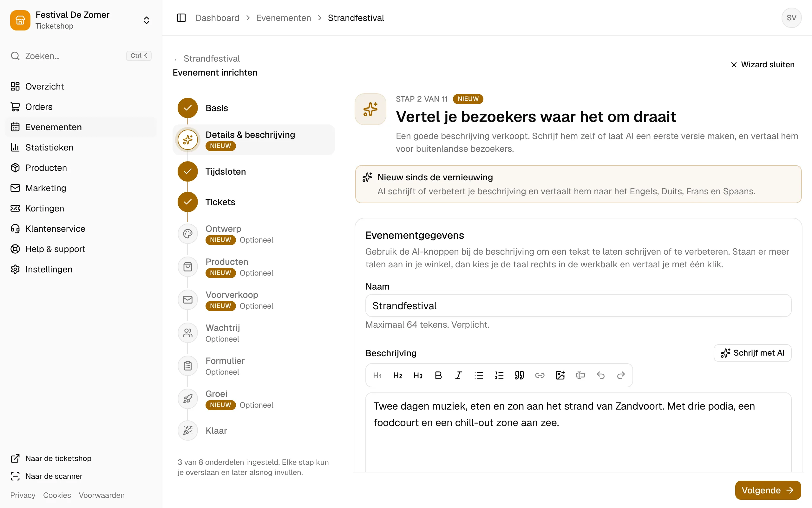This screenshot has height=508, width=812.
Task: Undo the last edit
Action: (601, 375)
